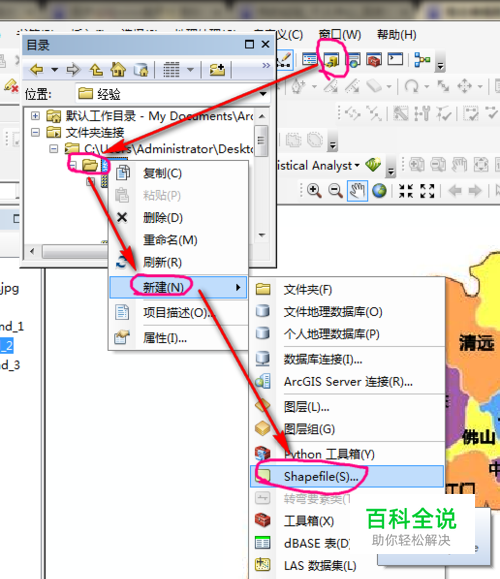
Task: Choose Copy (C) in context menu
Action: (x=178, y=173)
